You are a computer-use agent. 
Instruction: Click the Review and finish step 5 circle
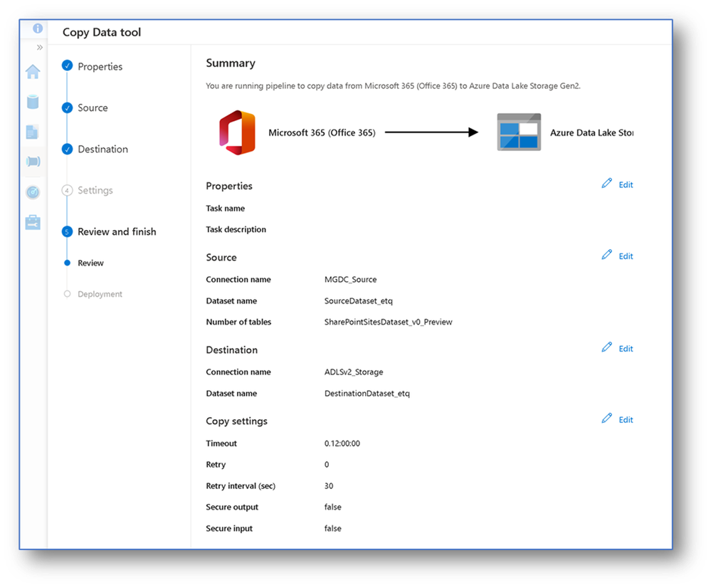[x=67, y=232]
